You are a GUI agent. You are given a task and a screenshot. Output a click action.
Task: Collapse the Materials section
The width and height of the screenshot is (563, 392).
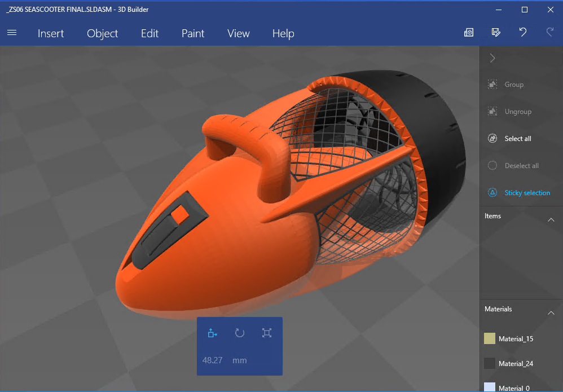[551, 312]
